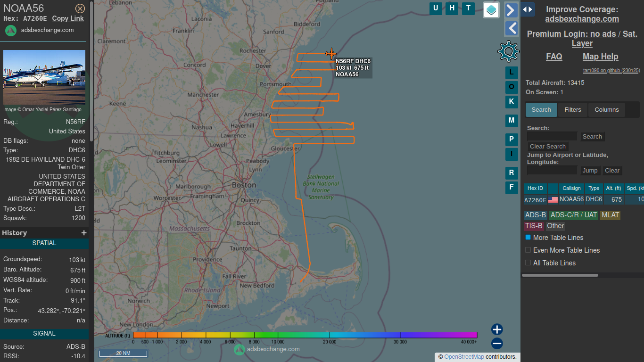
Task: Click the TIS-B source legend label
Action: pos(534,226)
